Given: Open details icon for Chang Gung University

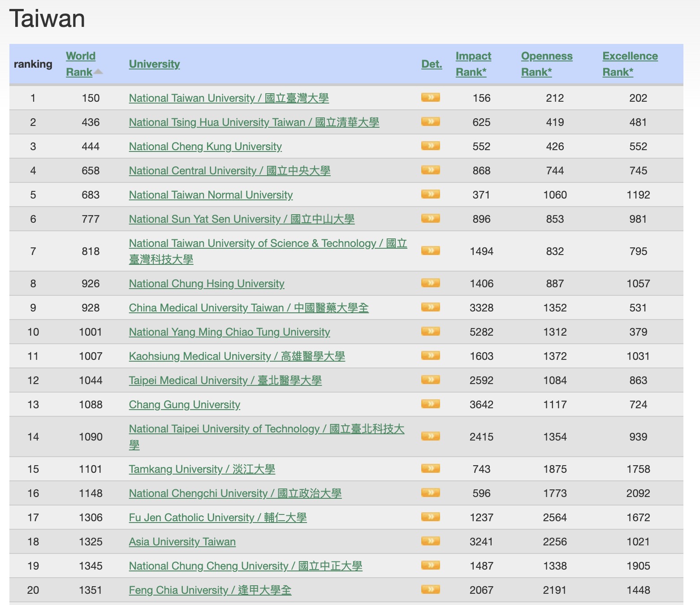Looking at the screenshot, I should point(430,404).
